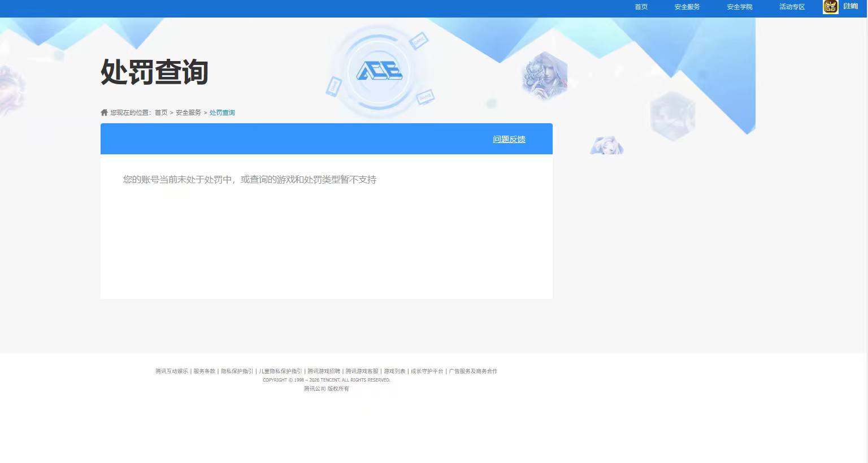Click the user avatar icon in the top bar

pos(831,7)
